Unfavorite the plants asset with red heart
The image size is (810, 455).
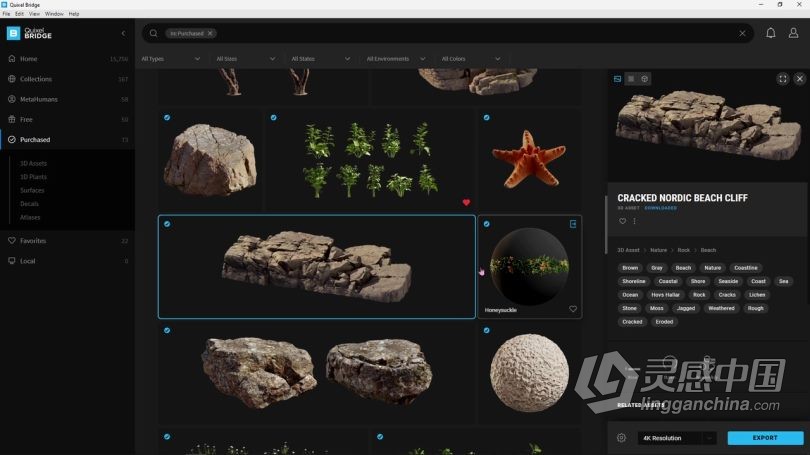pyautogui.click(x=466, y=202)
